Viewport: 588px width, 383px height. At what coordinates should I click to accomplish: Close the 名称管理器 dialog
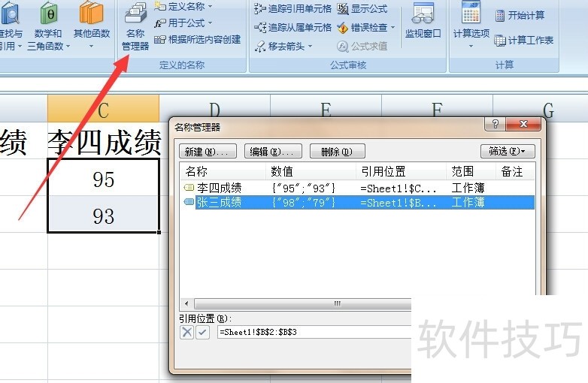click(x=523, y=125)
